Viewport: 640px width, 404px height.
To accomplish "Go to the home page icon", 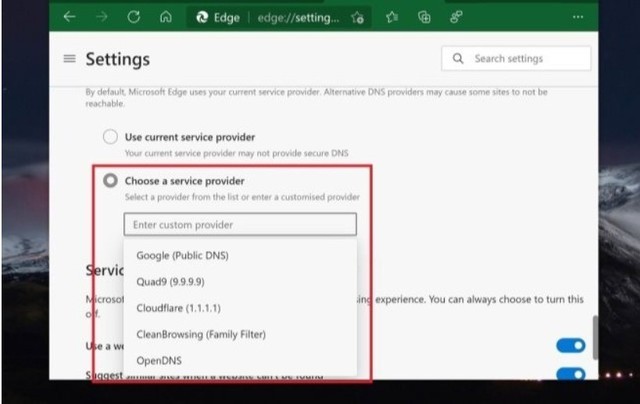I will pyautogui.click(x=166, y=17).
